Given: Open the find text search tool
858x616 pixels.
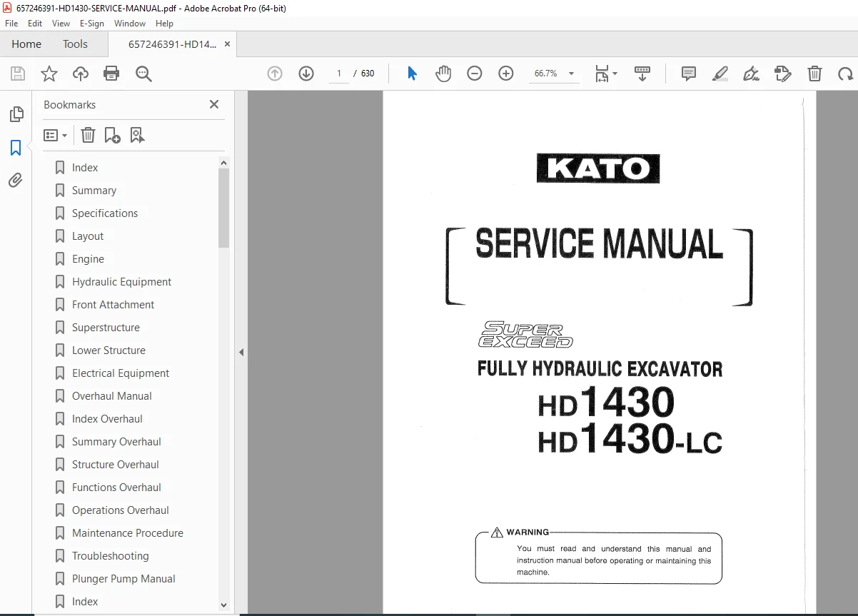Looking at the screenshot, I should 143,74.
